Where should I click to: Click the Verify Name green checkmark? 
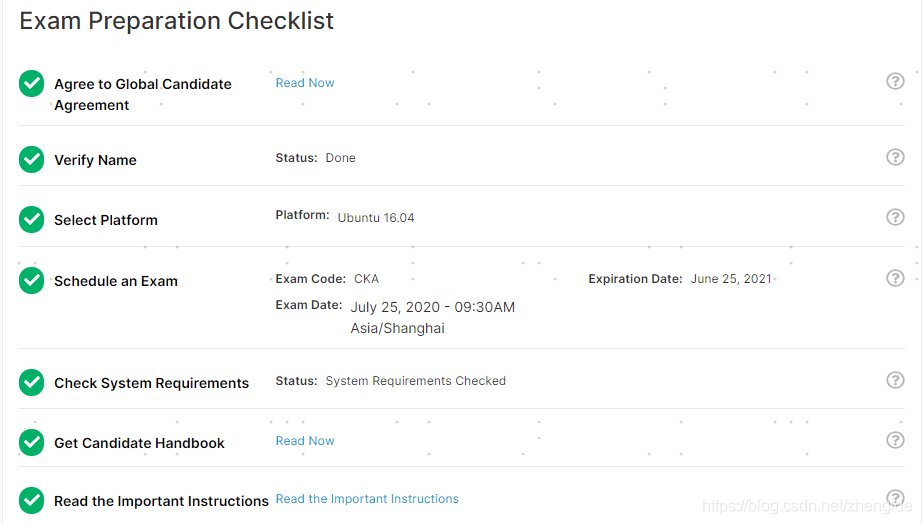(32, 159)
